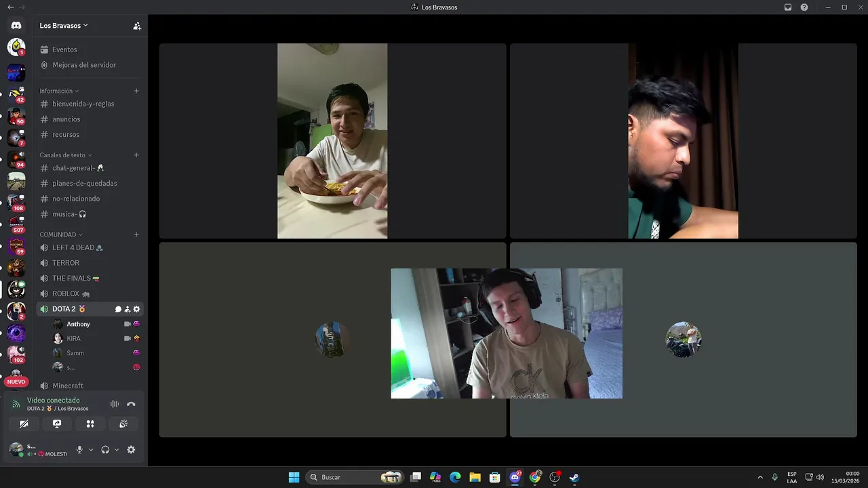Focus video tile of man eating
The height and width of the screenshot is (488, 868).
tap(332, 141)
